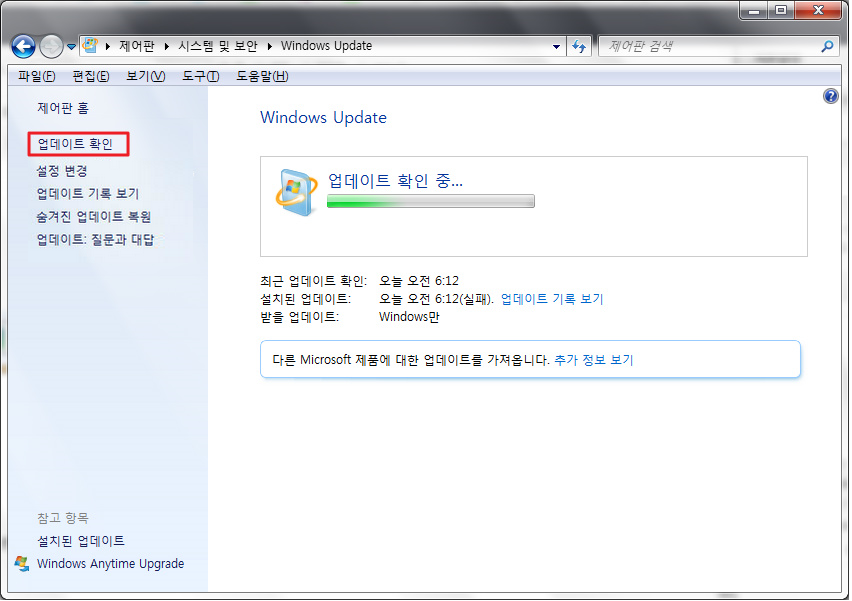Open 업데이트: 질문과 대답 link
This screenshot has width=852, height=601.
[95, 240]
